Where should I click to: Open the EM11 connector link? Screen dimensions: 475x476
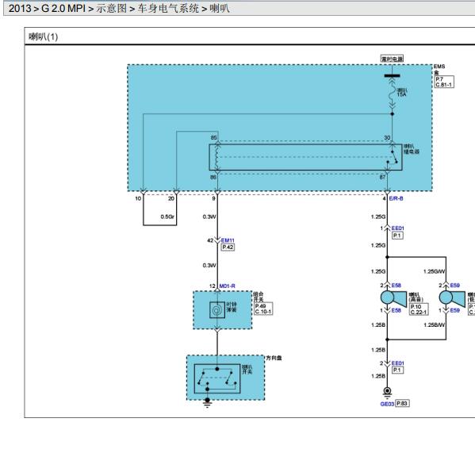coord(228,240)
